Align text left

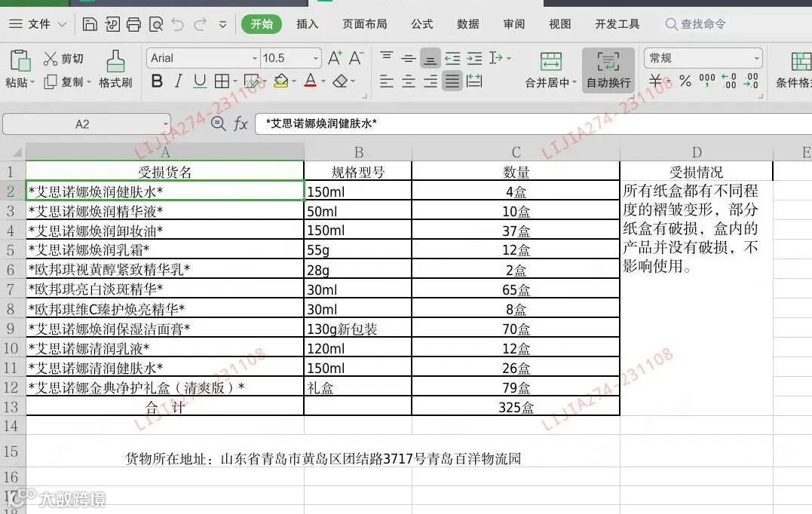tap(386, 81)
